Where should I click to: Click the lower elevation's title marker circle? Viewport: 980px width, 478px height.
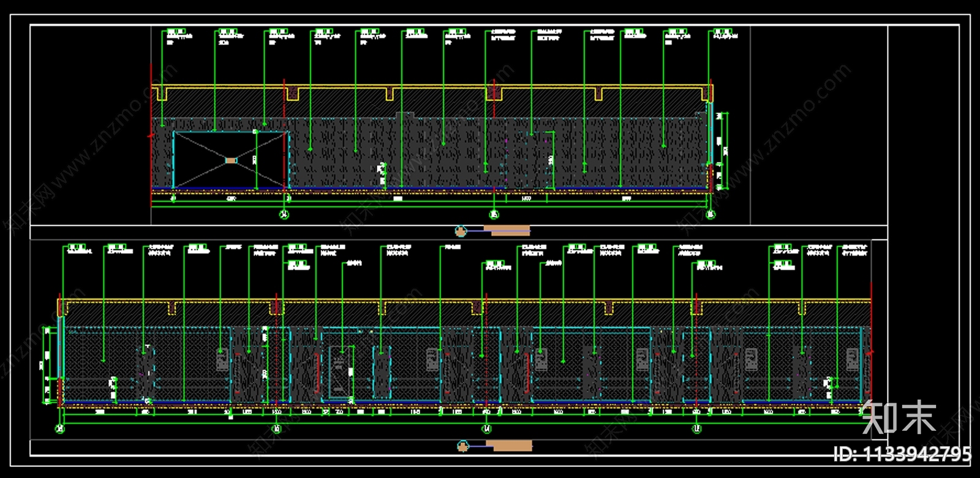click(462, 446)
